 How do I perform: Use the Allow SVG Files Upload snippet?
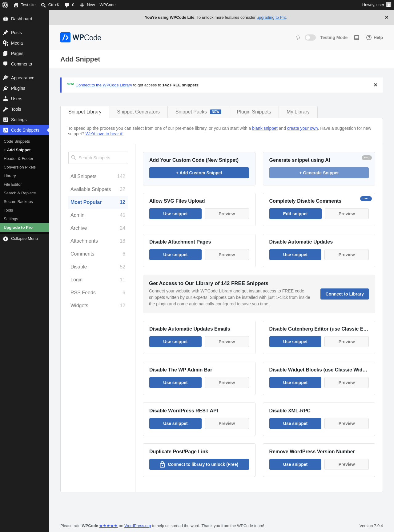tap(175, 214)
